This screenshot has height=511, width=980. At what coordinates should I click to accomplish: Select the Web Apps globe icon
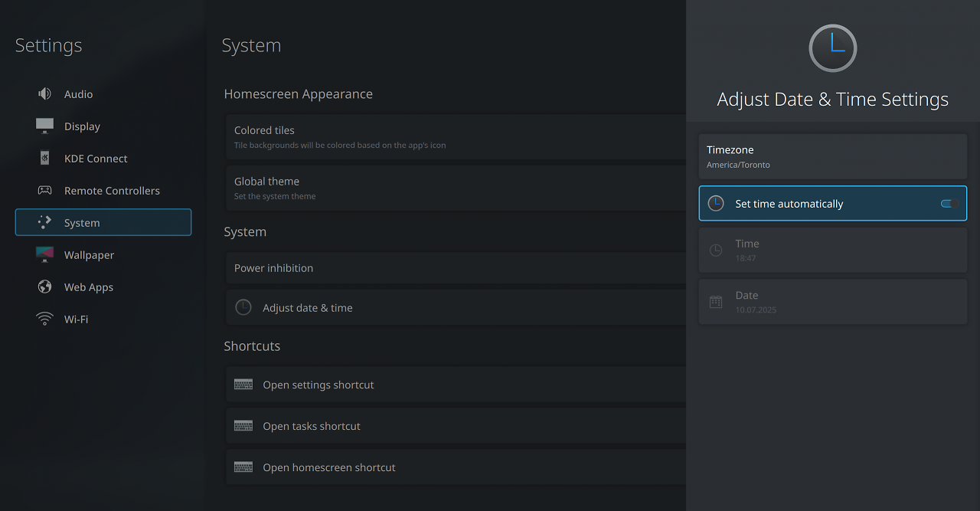[44, 287]
